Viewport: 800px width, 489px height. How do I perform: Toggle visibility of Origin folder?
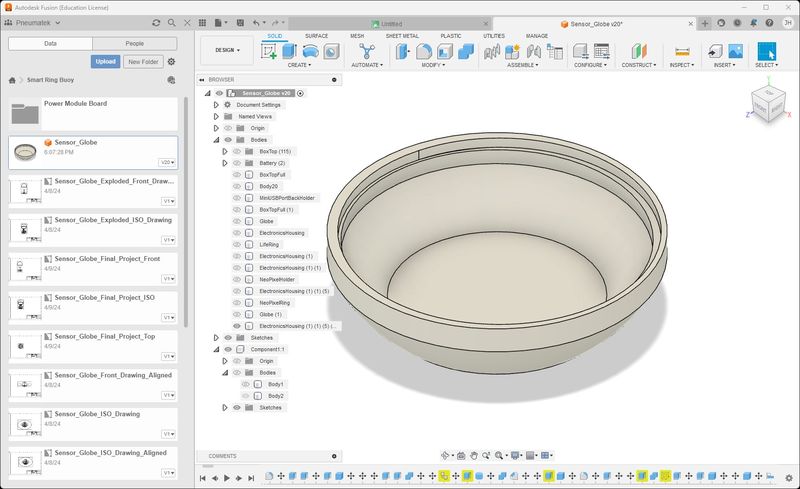click(x=228, y=128)
